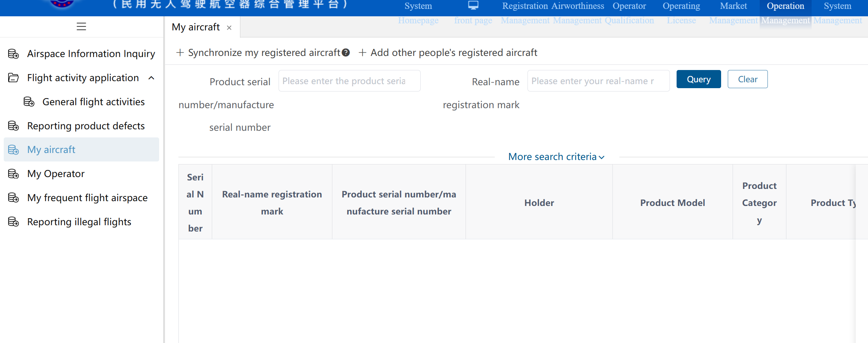
Task: Open the Market Management menu
Action: pos(733,13)
